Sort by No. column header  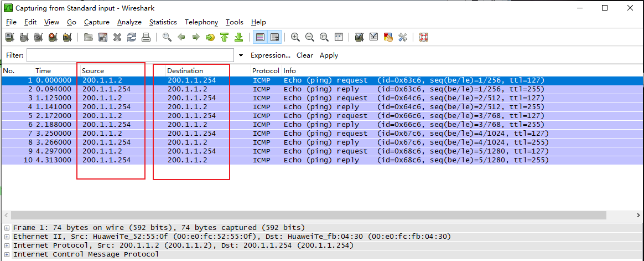click(x=18, y=71)
